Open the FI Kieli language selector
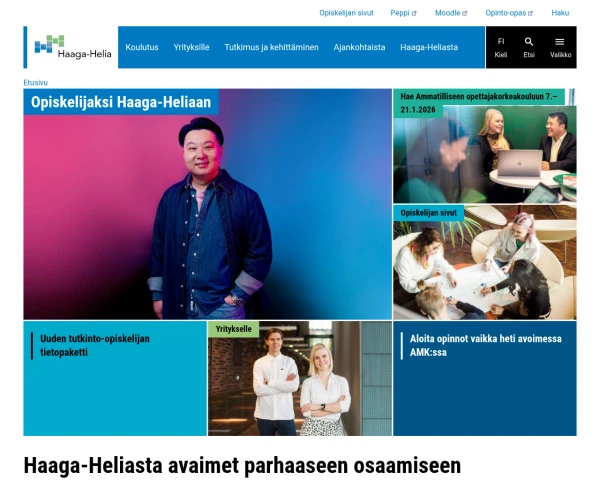Image resolution: width=600 pixels, height=480 pixels. [x=501, y=47]
